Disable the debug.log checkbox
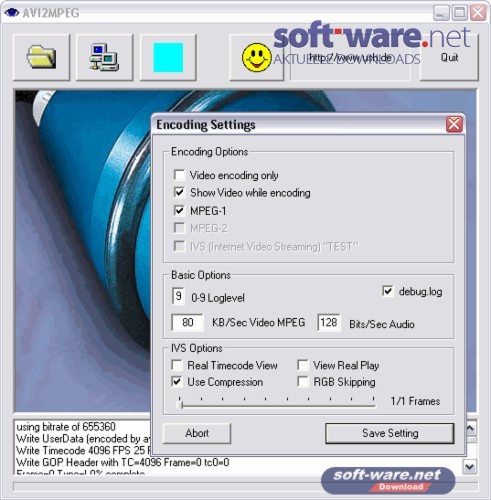This screenshot has height=500, width=491. pyautogui.click(x=388, y=291)
